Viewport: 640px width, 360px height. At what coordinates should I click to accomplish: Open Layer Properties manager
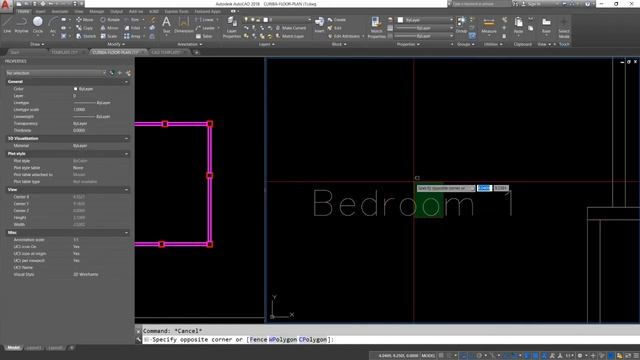click(x=231, y=28)
